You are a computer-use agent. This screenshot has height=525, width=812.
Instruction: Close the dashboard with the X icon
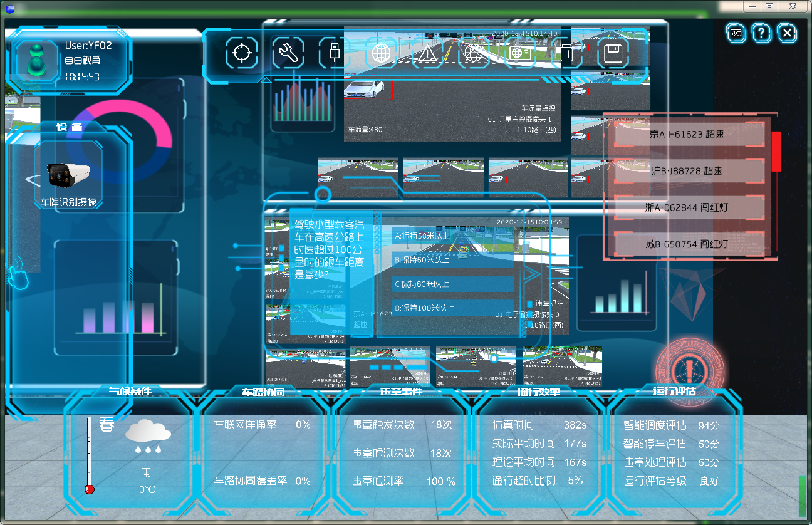(788, 33)
